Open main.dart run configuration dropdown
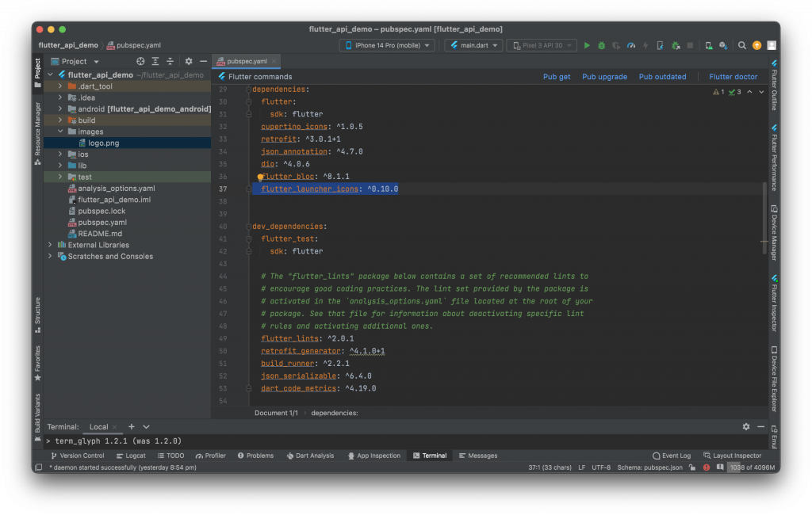This screenshot has height=515, width=812. click(473, 46)
